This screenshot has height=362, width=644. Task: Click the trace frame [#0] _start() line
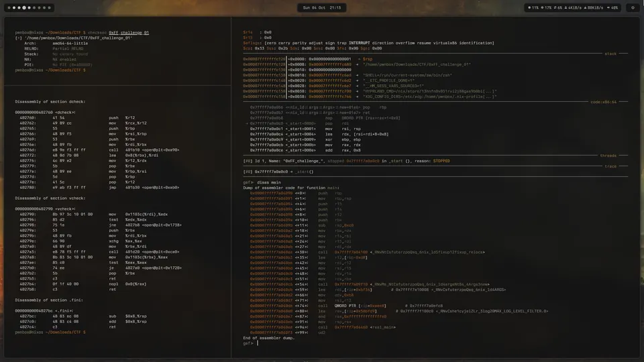click(278, 172)
